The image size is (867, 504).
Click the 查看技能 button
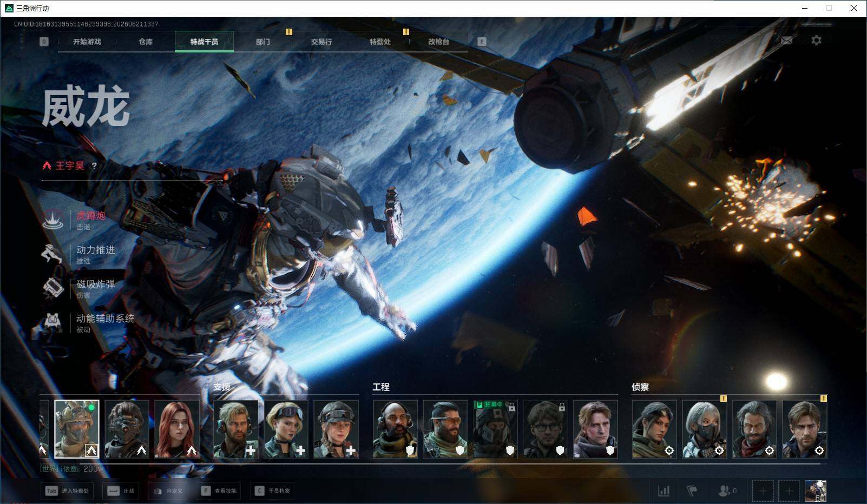point(219,491)
